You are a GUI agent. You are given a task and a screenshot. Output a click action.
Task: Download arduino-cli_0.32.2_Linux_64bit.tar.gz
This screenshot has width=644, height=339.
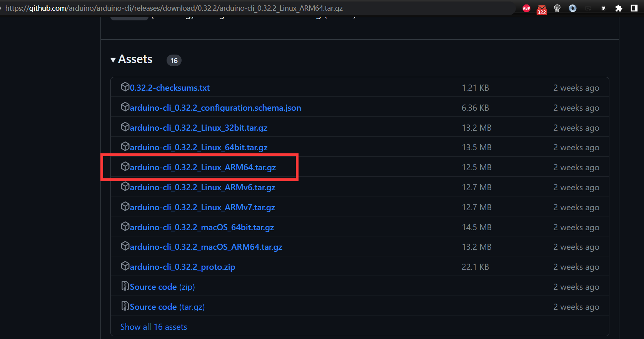click(x=199, y=148)
